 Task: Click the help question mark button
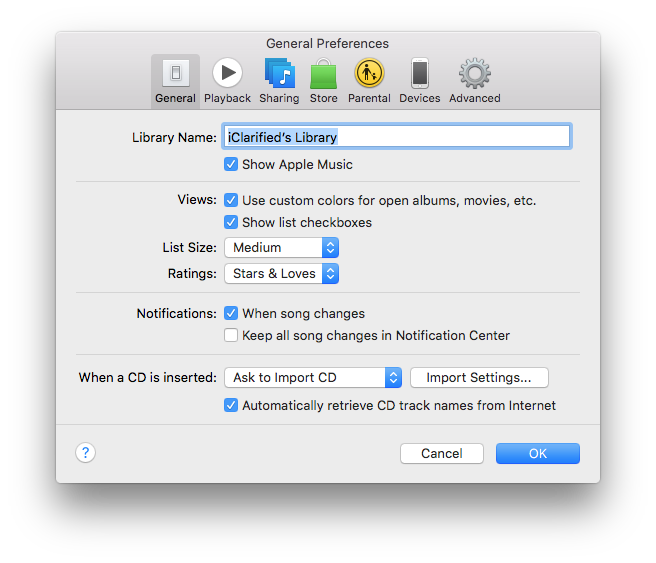tap(85, 453)
